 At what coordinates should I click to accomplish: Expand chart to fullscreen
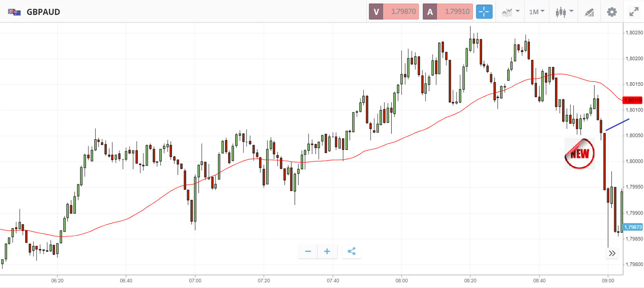coord(634,12)
